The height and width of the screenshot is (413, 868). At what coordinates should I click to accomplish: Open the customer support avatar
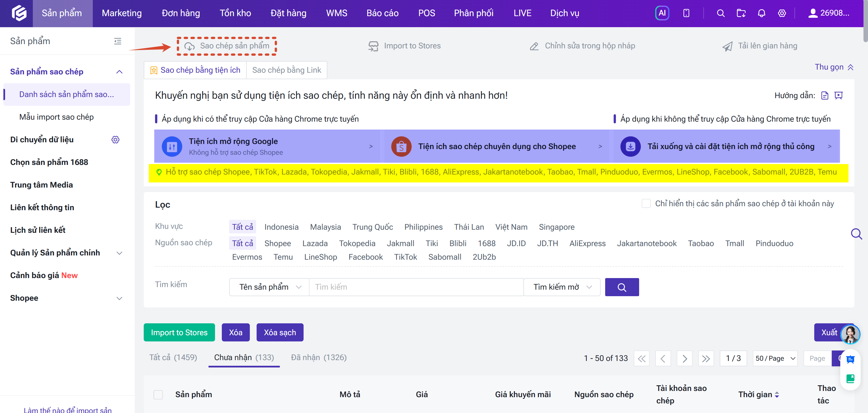[x=850, y=334]
